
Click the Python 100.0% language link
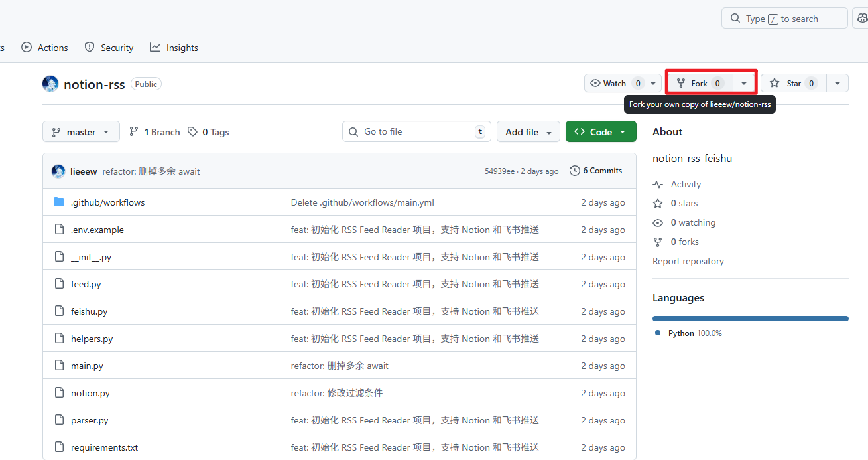click(688, 333)
